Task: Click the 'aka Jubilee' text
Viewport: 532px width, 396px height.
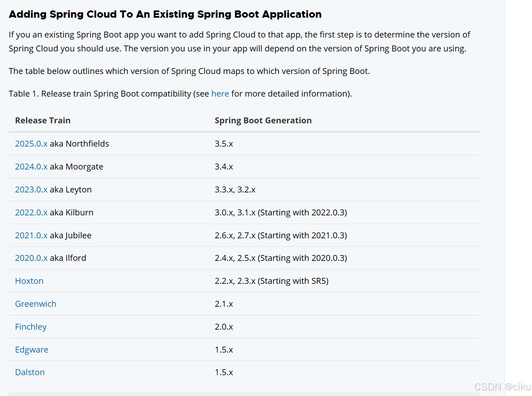Action: [x=71, y=236]
